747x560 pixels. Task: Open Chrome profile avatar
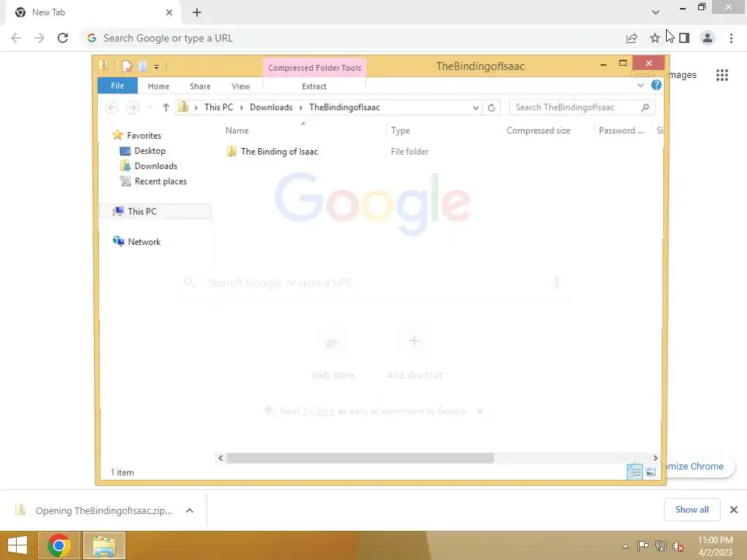[x=708, y=38]
